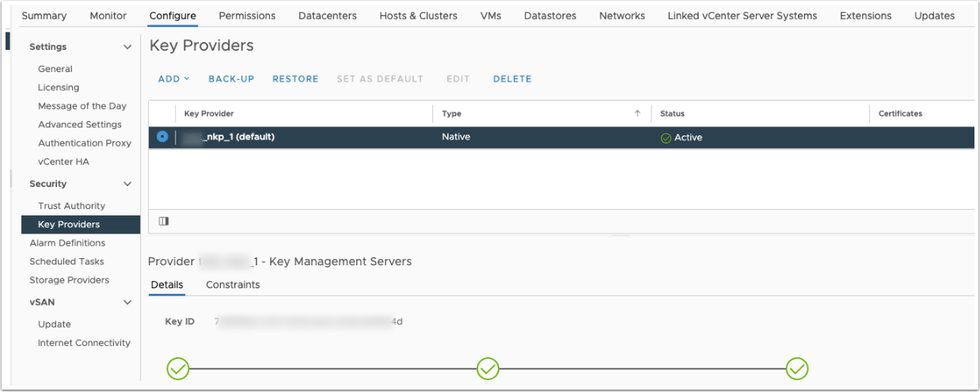Screen dimensions: 980x392
Task: Open the Datastores tab
Action: 550,16
